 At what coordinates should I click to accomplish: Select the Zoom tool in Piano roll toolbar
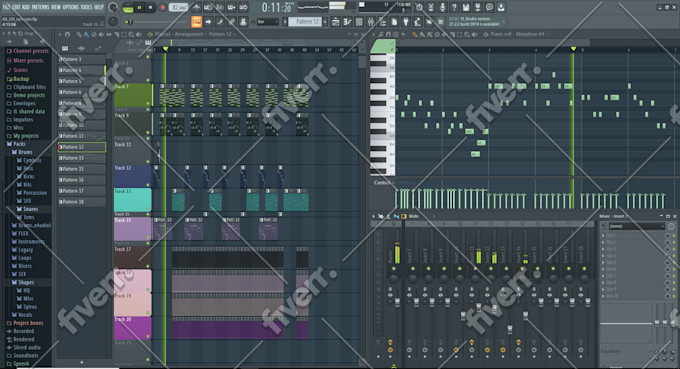click(467, 35)
